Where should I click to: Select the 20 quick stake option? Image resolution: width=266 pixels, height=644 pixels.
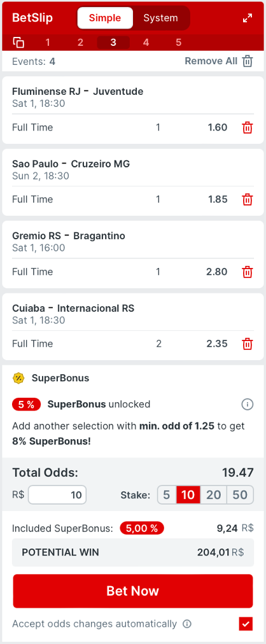[213, 495]
